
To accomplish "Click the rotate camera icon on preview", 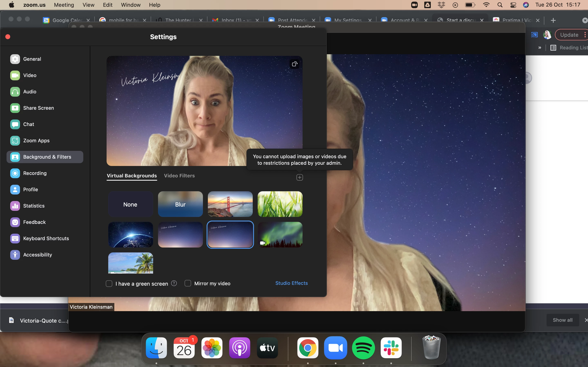I will 294,64.
